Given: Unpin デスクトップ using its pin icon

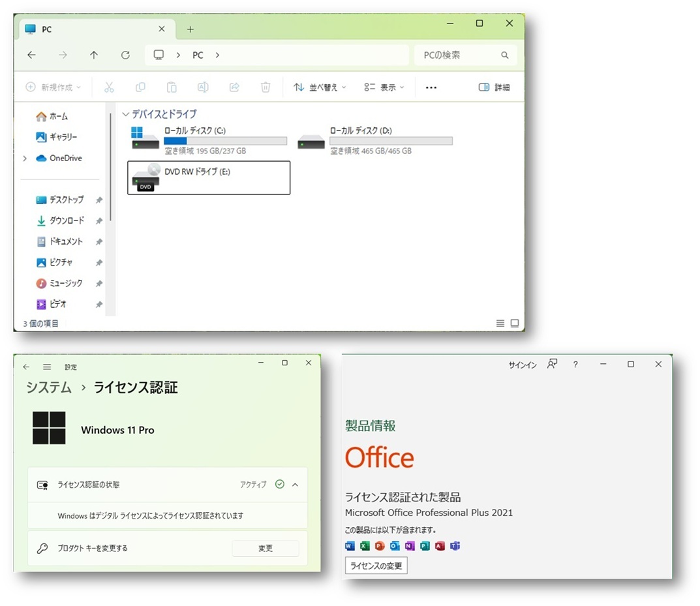Looking at the screenshot, I should pyautogui.click(x=99, y=200).
